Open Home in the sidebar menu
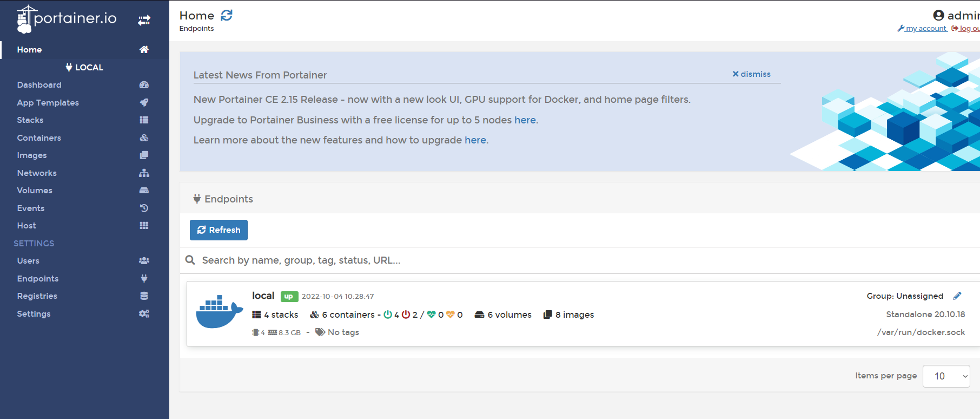980x419 pixels. tap(29, 49)
